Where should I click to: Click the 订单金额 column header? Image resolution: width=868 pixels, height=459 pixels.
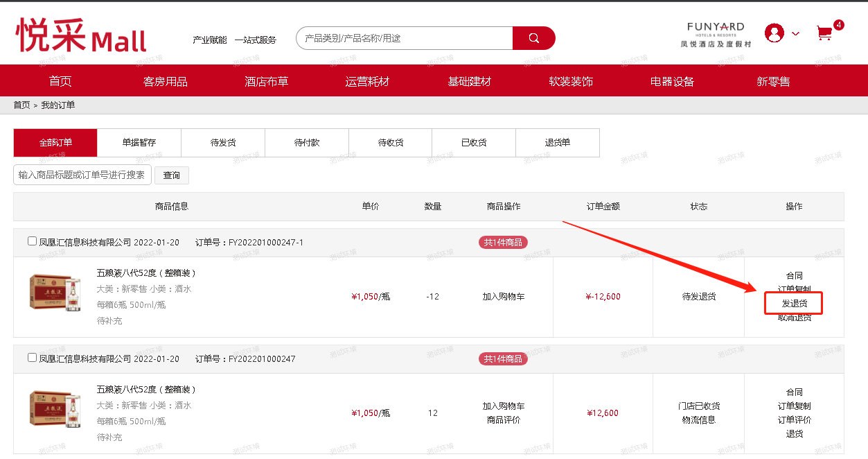point(603,207)
